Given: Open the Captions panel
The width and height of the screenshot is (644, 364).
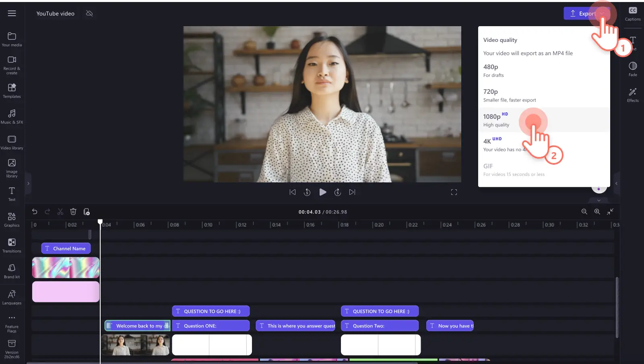Looking at the screenshot, I should pyautogui.click(x=633, y=13).
